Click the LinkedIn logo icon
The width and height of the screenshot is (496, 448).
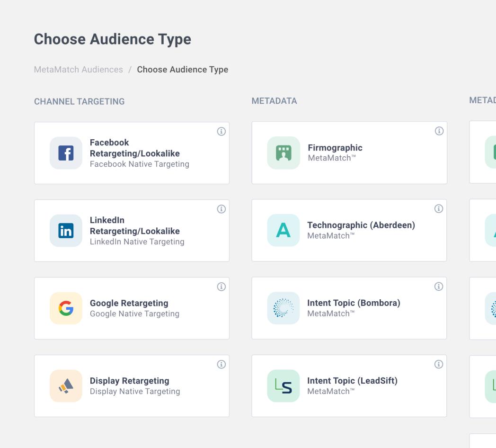click(66, 231)
